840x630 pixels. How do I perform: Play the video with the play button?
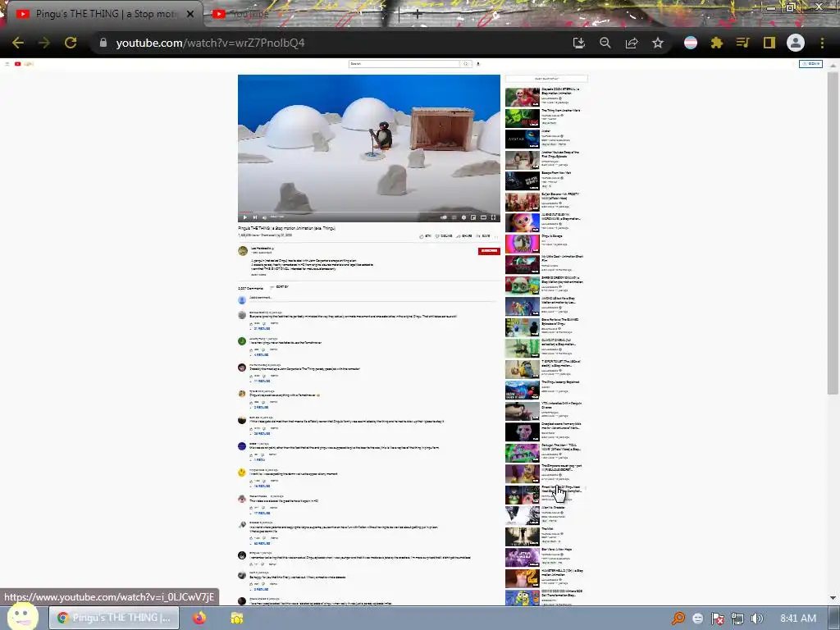pyautogui.click(x=244, y=217)
